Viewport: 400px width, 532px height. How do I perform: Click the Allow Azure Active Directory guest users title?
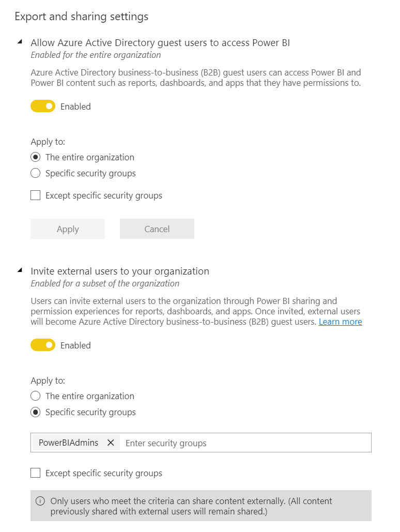click(x=160, y=43)
